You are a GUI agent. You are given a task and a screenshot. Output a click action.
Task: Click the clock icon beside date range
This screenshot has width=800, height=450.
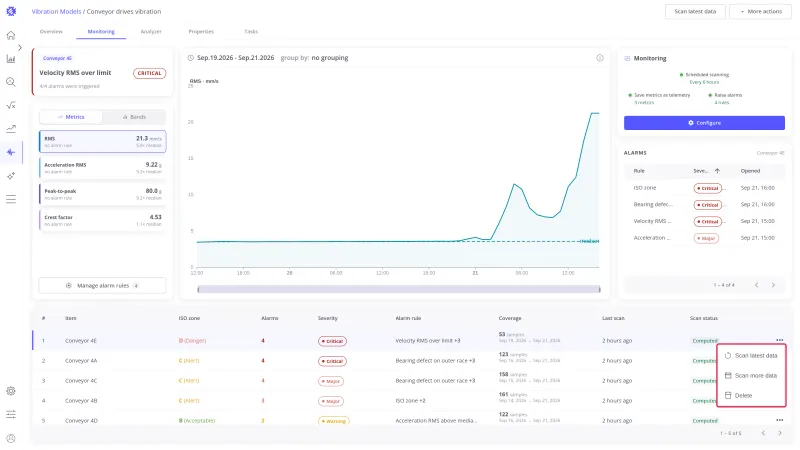pos(190,58)
